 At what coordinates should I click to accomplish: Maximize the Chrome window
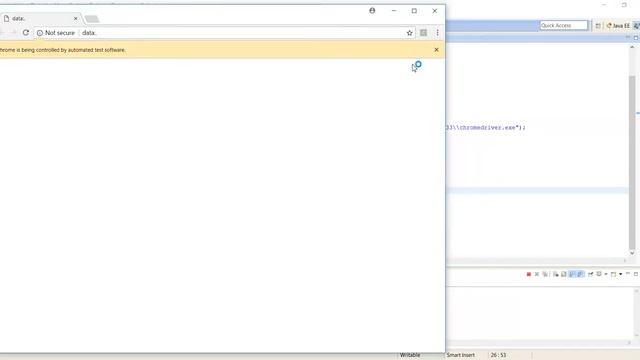point(414,11)
